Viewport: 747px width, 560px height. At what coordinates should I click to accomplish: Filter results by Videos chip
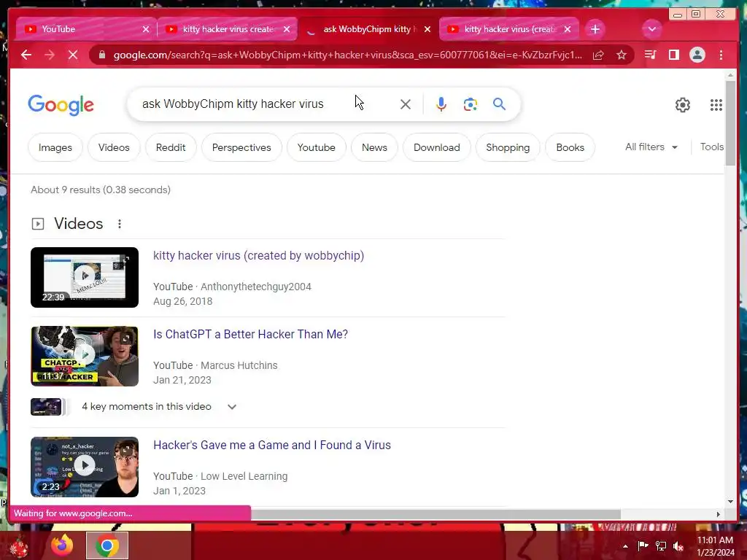click(x=114, y=147)
